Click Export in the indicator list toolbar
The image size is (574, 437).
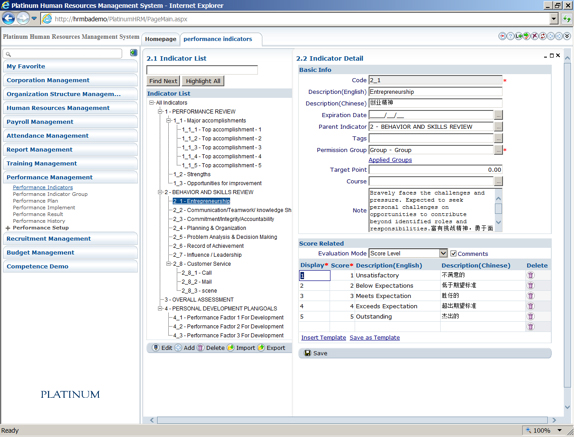[x=271, y=348]
